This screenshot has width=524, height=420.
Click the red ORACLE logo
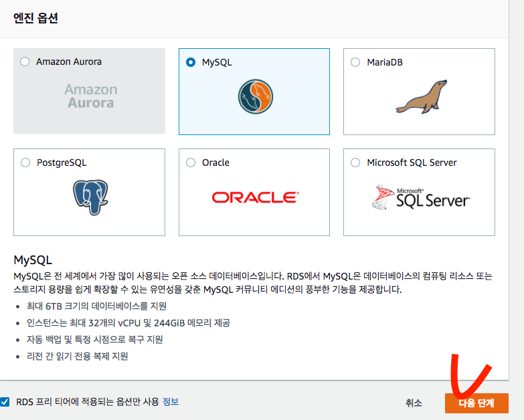(256, 197)
